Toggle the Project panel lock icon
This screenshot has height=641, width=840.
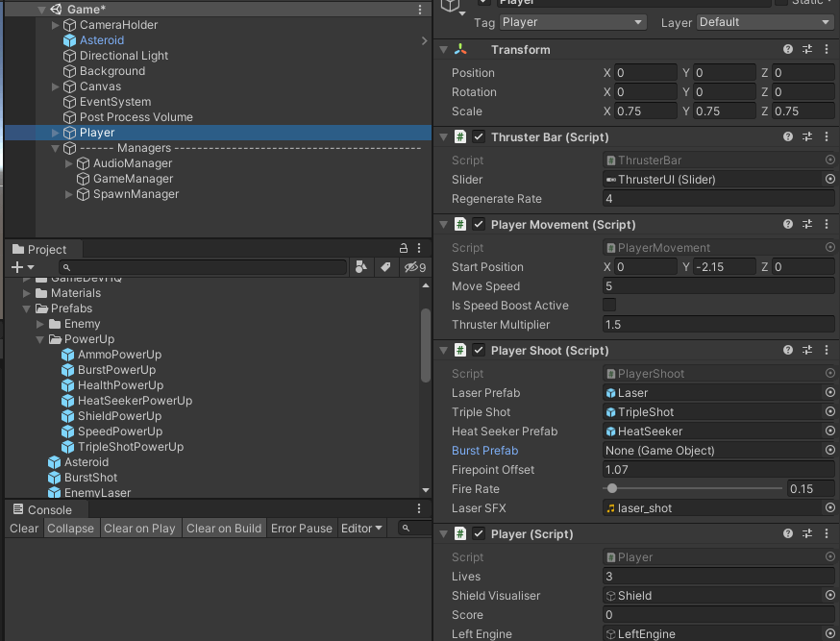click(x=404, y=248)
